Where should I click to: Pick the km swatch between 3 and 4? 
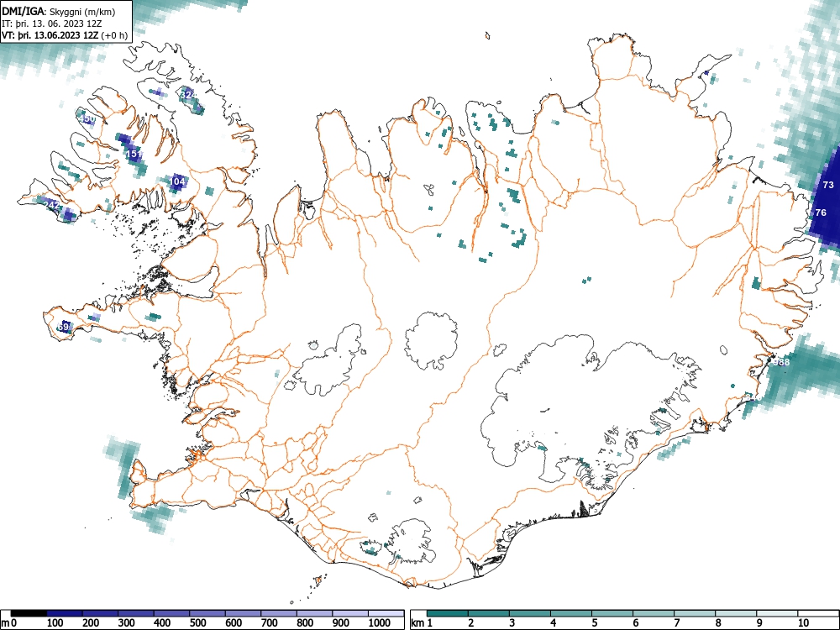point(530,613)
